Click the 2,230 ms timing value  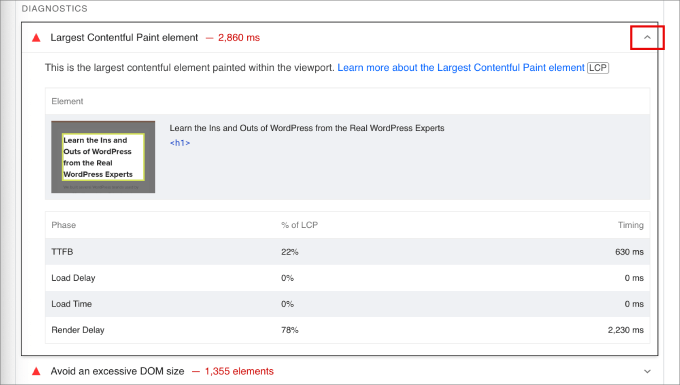(x=626, y=330)
